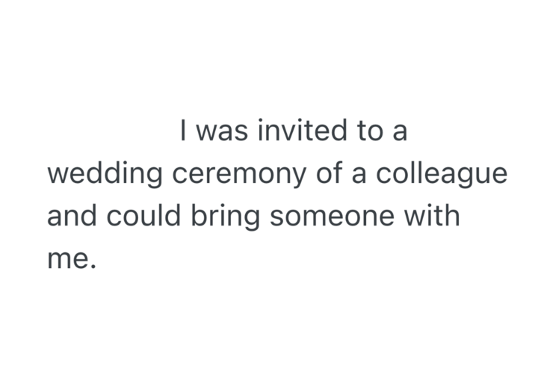Click the "a" ending the first line
Screen dimensions: 535x392
point(401,133)
